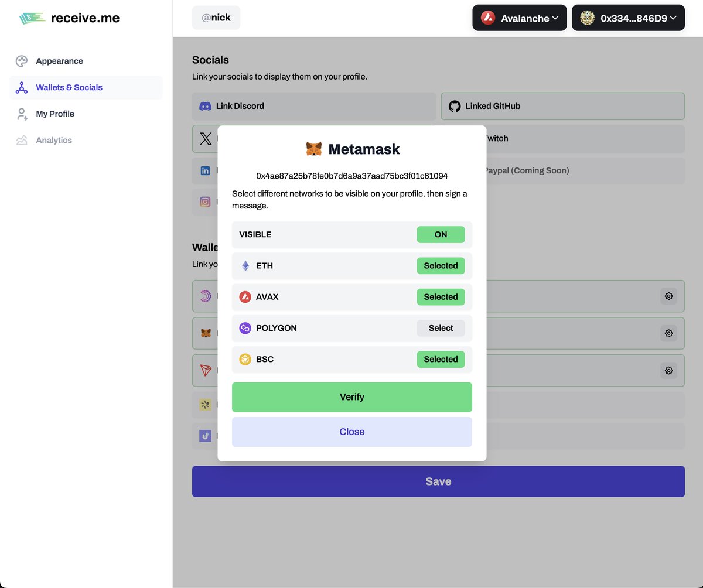Screen dimensions: 703x588
Task: Deselect the ETH network
Action: [x=441, y=265]
